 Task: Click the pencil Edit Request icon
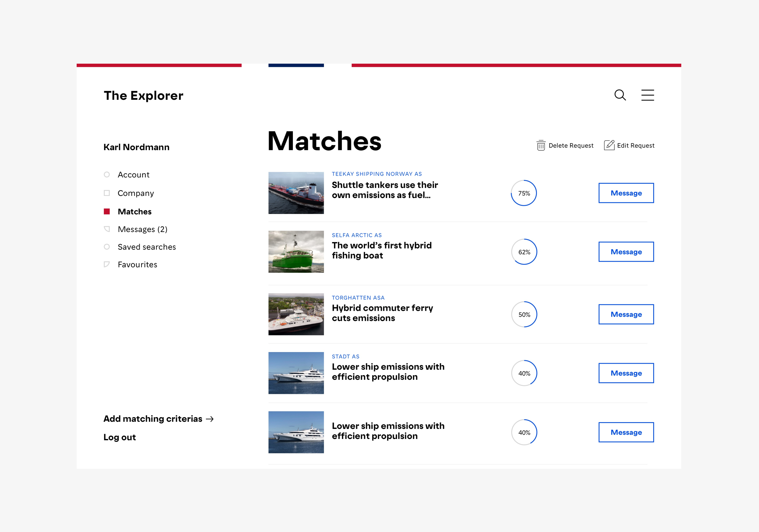pos(609,145)
